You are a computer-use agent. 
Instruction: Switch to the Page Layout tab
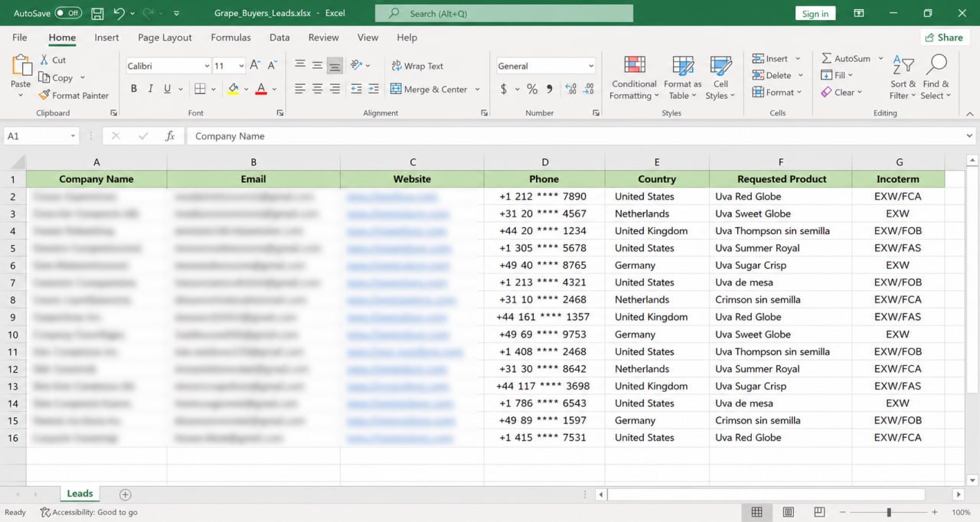pos(165,38)
